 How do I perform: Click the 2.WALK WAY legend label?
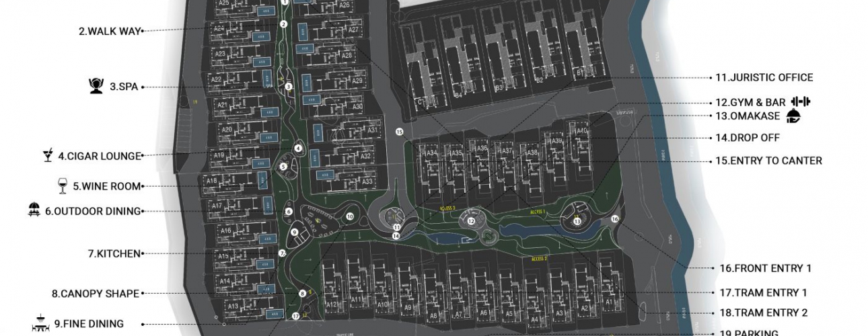(109, 31)
